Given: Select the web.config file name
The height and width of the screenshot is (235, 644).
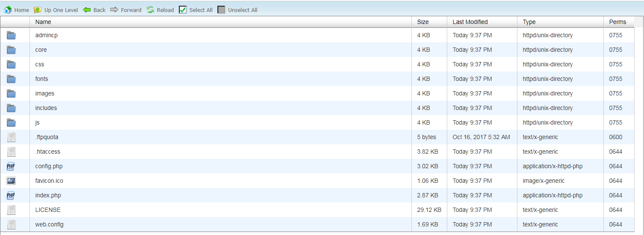Looking at the screenshot, I should [50, 224].
